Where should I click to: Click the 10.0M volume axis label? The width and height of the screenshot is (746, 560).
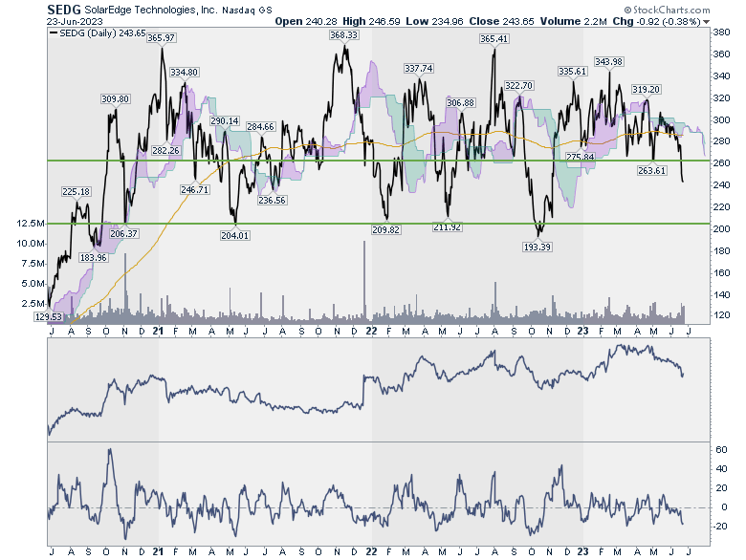pos(31,243)
